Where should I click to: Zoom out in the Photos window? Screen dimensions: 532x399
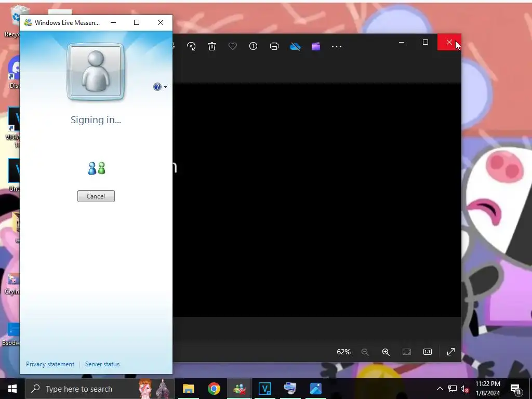(x=365, y=352)
